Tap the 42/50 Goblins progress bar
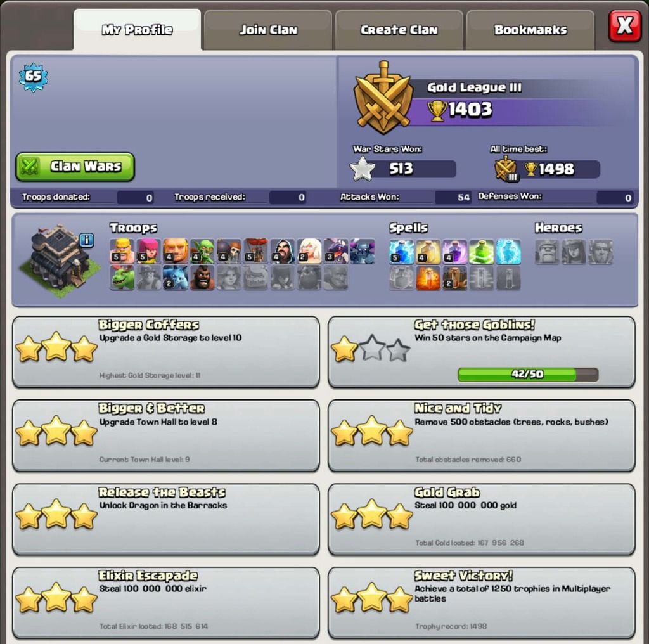 click(528, 374)
